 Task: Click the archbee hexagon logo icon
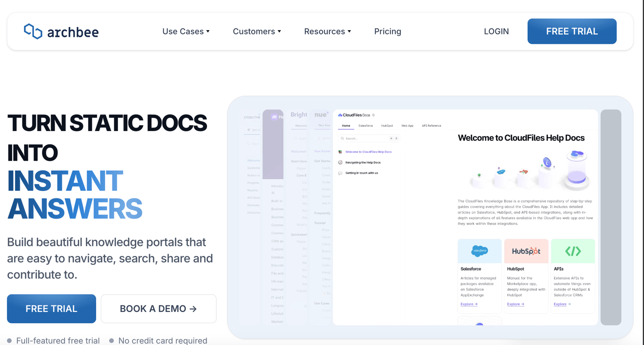coord(33,31)
